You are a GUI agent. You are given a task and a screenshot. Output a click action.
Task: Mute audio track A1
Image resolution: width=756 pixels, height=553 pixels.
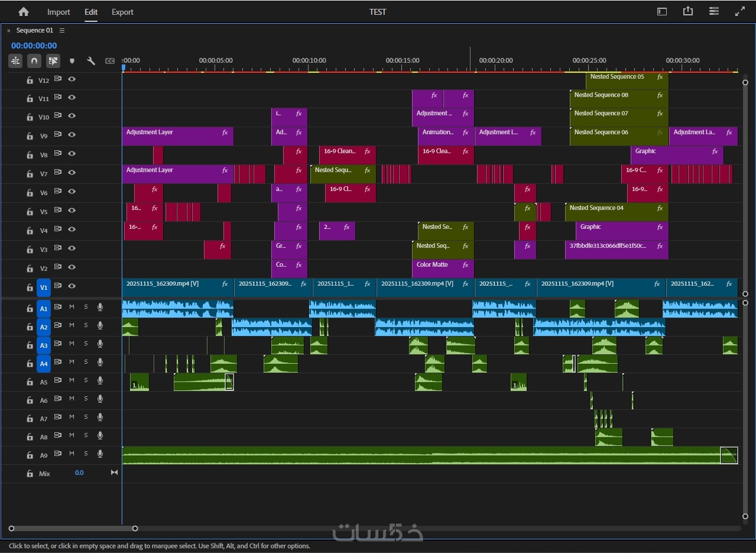tap(72, 307)
